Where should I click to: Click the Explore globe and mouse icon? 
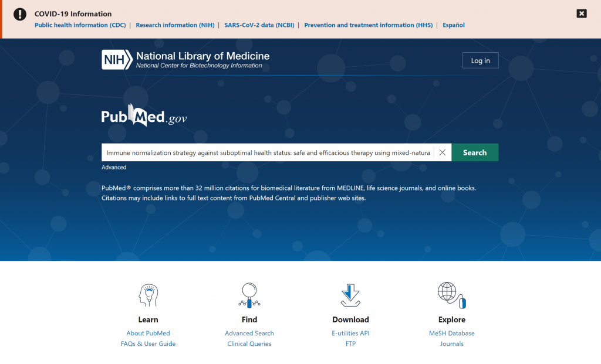pyautogui.click(x=452, y=295)
